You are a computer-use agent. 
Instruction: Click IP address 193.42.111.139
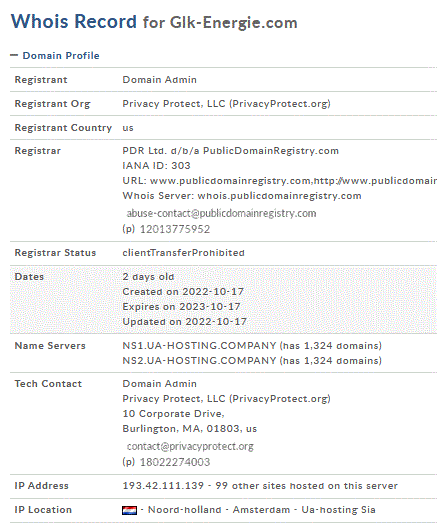coord(163,485)
